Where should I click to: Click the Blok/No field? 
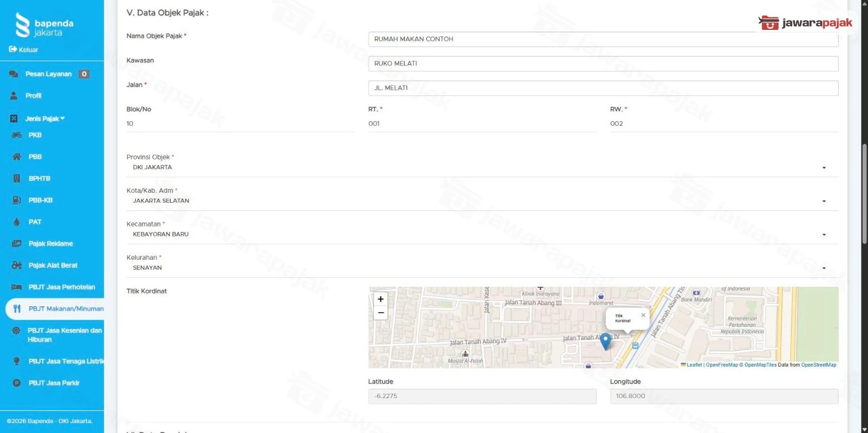click(241, 124)
